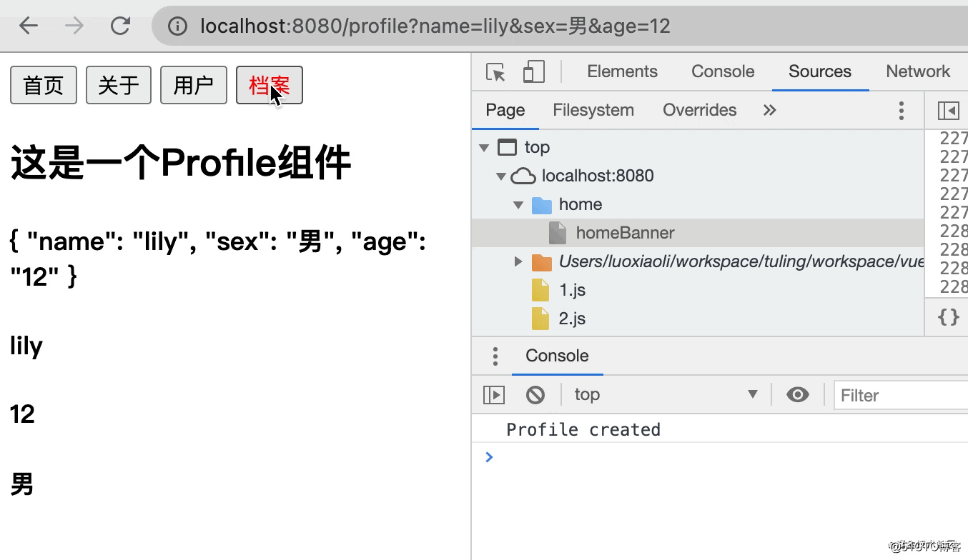
Task: Open the Filesystem sub-tab
Action: coord(593,110)
